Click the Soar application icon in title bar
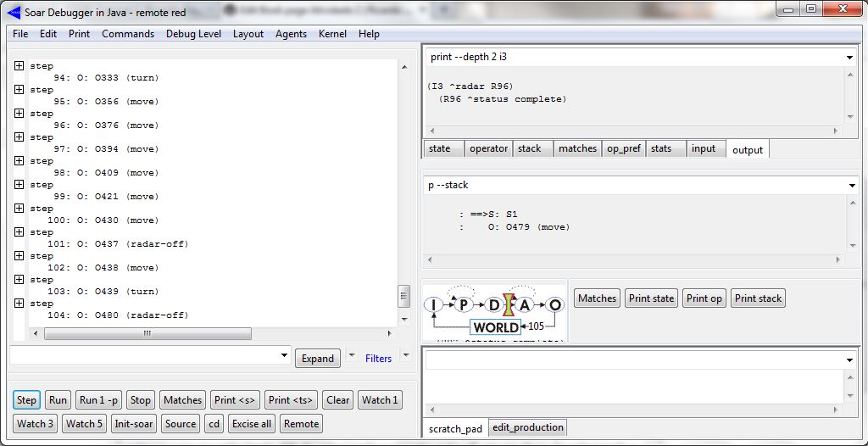Image resolution: width=868 pixels, height=446 pixels. coord(14,11)
